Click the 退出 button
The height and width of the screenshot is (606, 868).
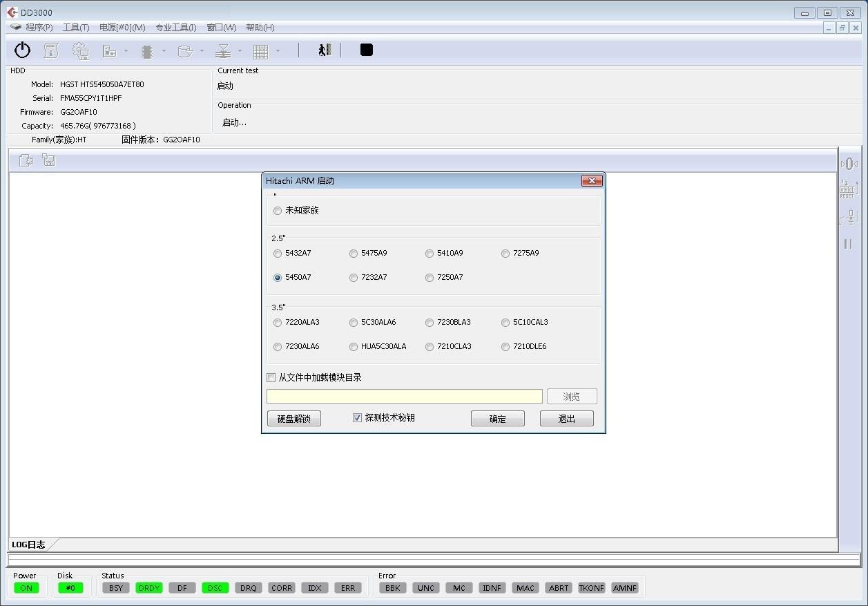[x=567, y=419]
